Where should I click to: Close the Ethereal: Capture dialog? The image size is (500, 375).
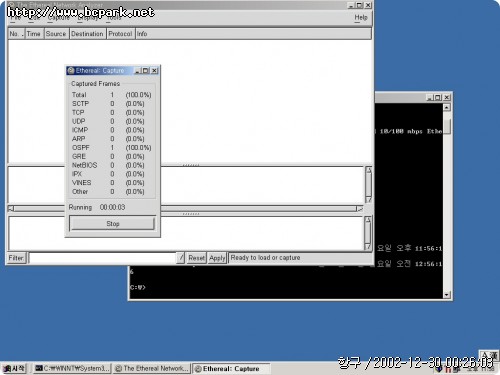(154, 70)
